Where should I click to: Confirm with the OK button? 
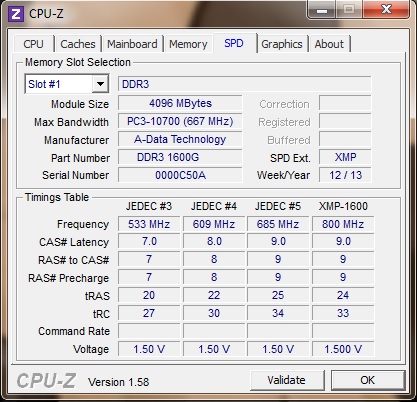coord(367,380)
